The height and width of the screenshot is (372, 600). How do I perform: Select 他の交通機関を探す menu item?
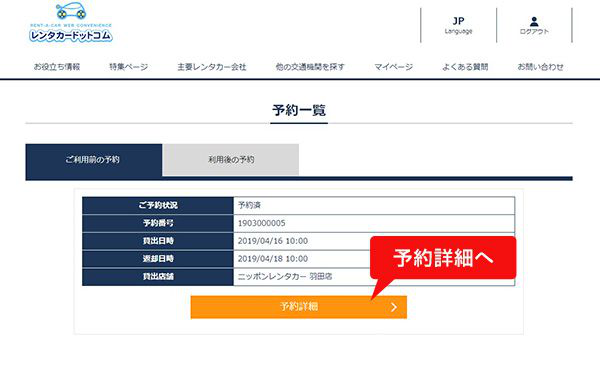(310, 67)
